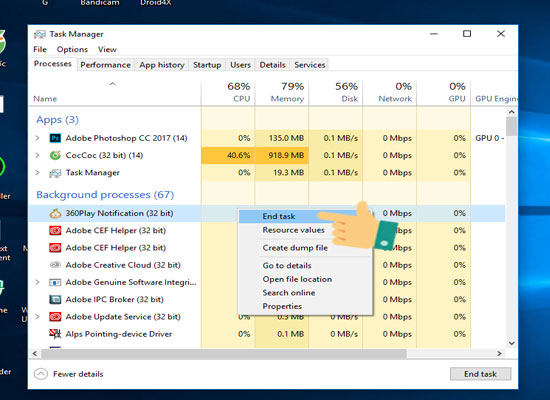This screenshot has width=550, height=400.
Task: Switch to the Performance tab
Action: 105,65
